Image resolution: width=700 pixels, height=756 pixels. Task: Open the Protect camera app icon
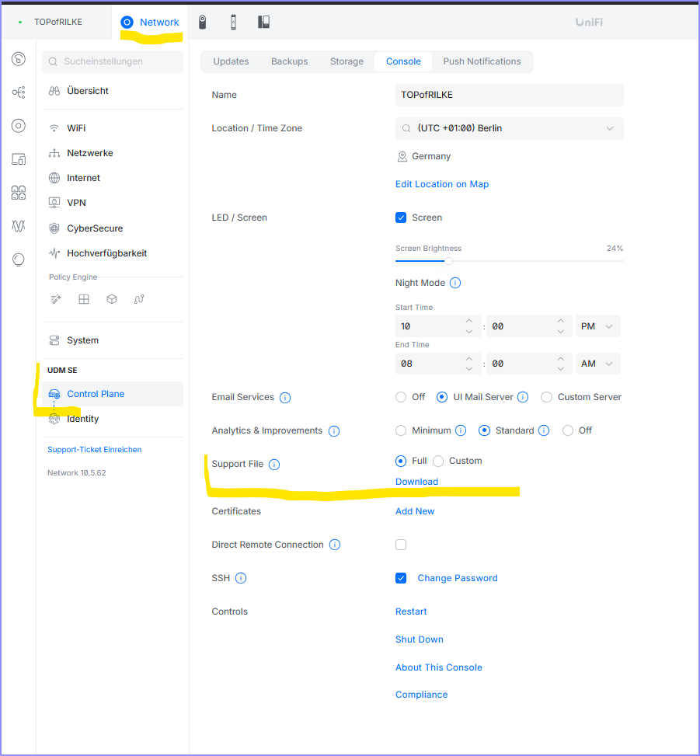[x=203, y=23]
